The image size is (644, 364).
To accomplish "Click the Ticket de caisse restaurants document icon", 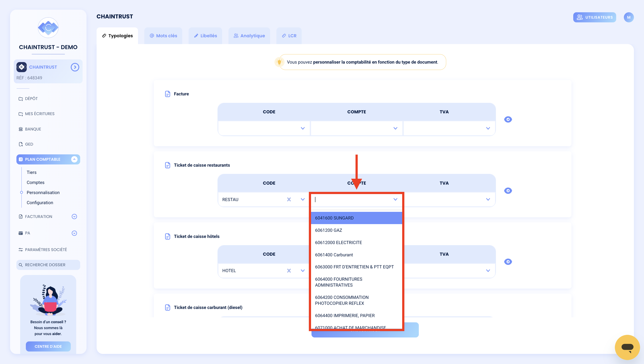I will [x=168, y=165].
